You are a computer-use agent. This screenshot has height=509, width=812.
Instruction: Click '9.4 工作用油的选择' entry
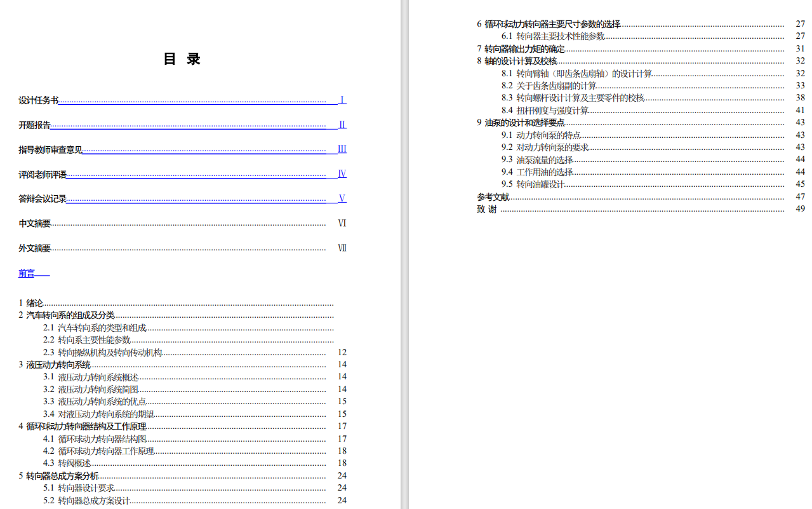(653, 172)
